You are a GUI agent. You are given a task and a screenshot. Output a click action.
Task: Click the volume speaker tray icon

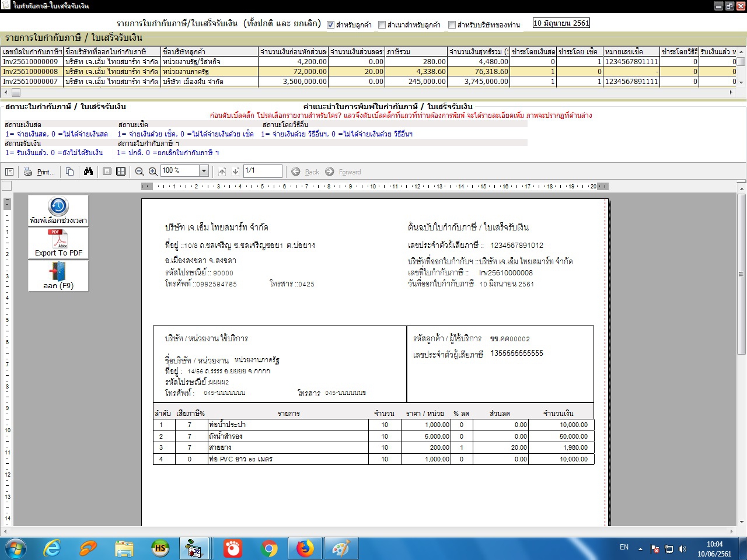[683, 549]
